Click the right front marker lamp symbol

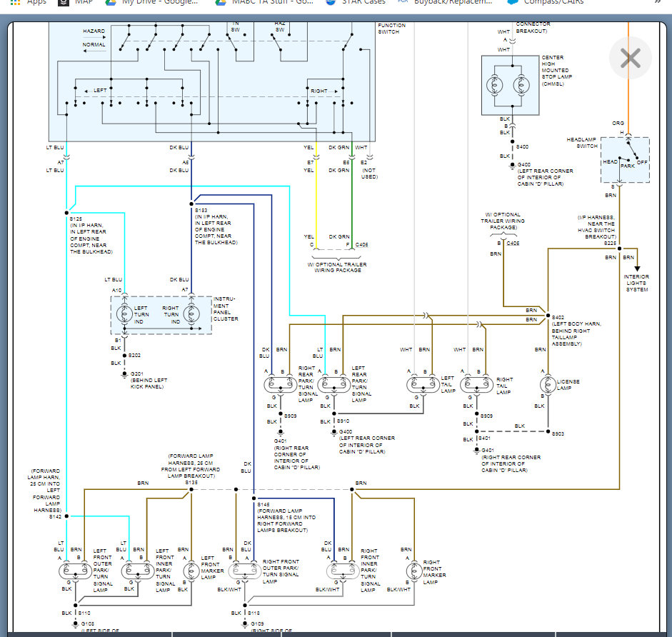point(413,571)
